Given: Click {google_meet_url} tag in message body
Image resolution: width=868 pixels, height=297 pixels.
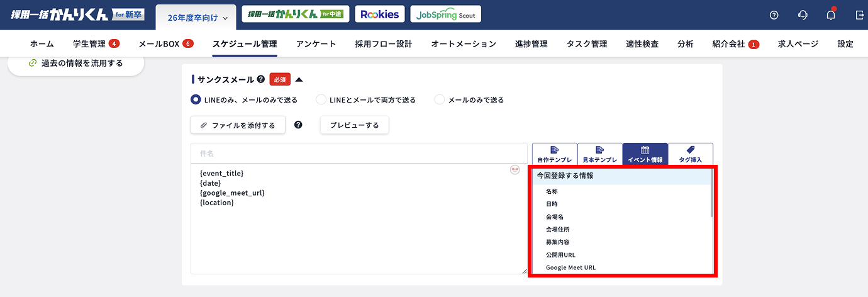Looking at the screenshot, I should [232, 193].
